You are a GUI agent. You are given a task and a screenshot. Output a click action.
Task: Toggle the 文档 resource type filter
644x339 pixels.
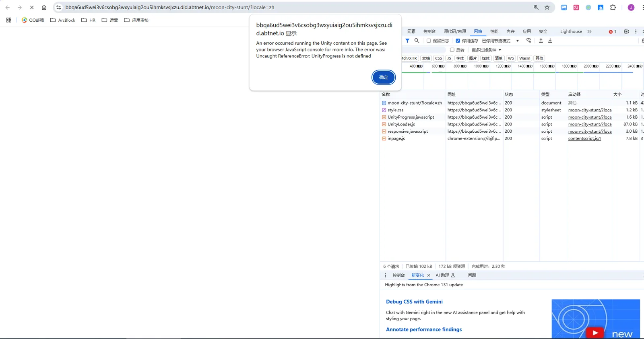pyautogui.click(x=426, y=58)
